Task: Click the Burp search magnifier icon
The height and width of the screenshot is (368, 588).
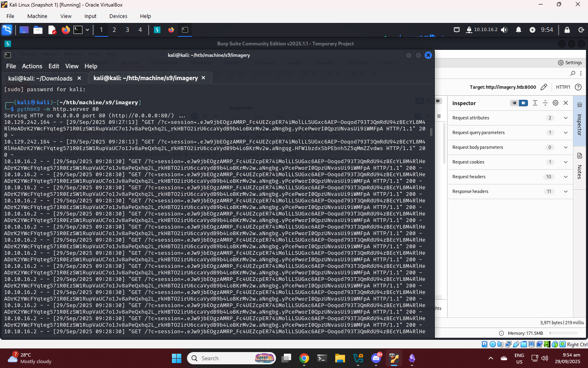Action: point(572,73)
